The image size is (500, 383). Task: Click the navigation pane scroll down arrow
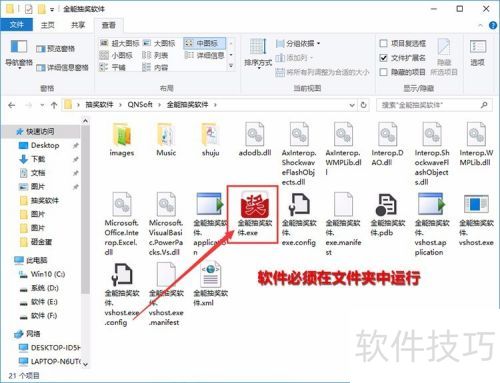(x=85, y=364)
